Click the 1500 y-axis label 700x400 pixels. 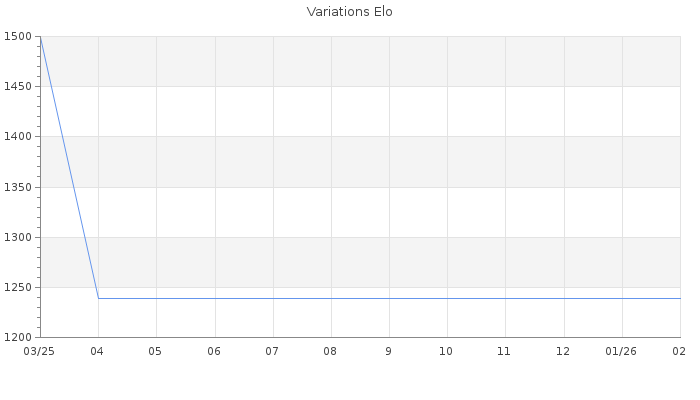pos(17,37)
